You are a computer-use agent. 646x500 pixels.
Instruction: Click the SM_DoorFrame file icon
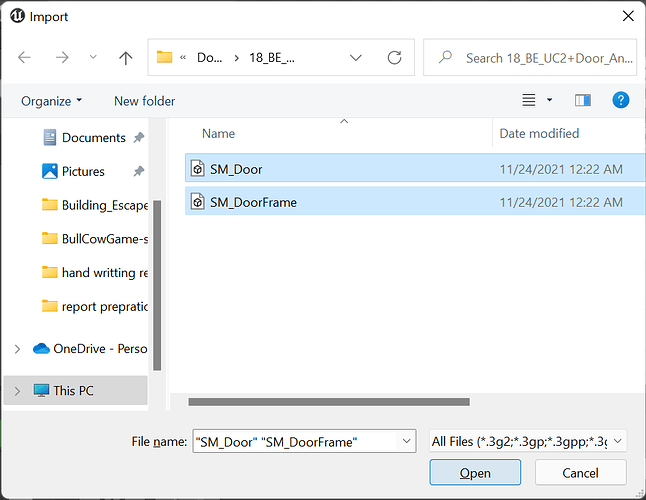pyautogui.click(x=198, y=201)
